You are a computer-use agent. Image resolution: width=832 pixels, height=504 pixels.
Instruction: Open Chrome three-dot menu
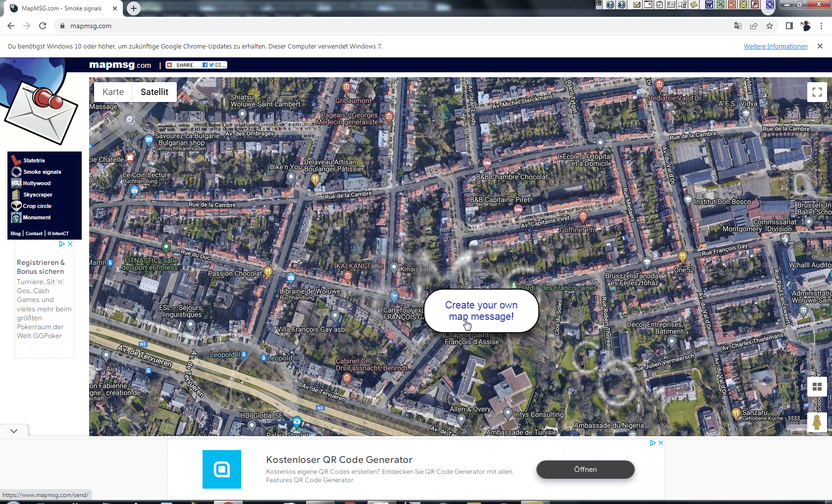pyautogui.click(x=821, y=26)
